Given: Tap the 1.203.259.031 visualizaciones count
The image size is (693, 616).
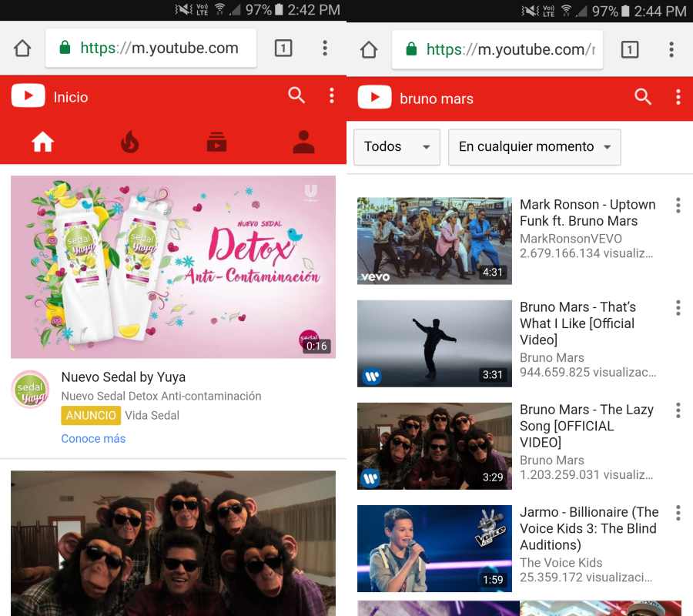Looking at the screenshot, I should (587, 474).
